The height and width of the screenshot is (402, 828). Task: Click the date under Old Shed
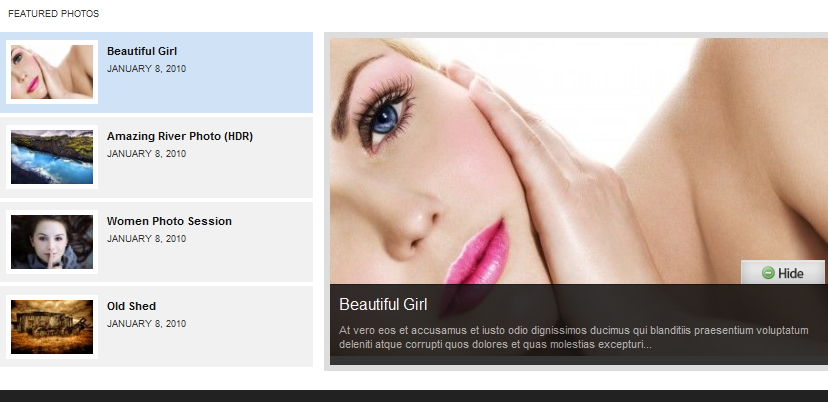tap(146, 324)
